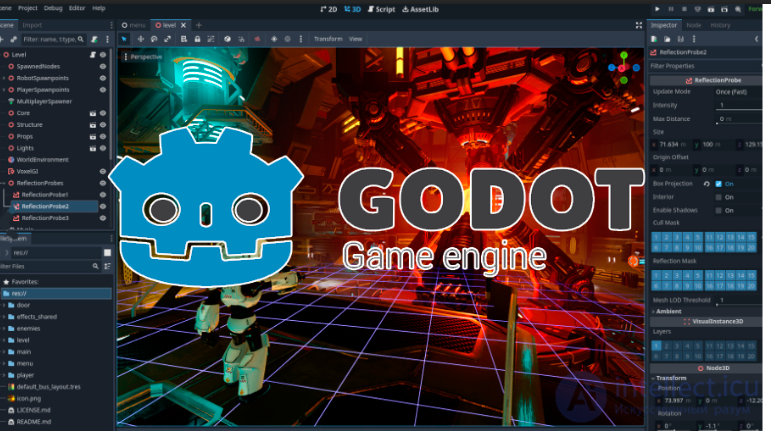Viewport: 771px width, 431px height.
Task: Hide the Level node with its eye
Action: point(103,55)
